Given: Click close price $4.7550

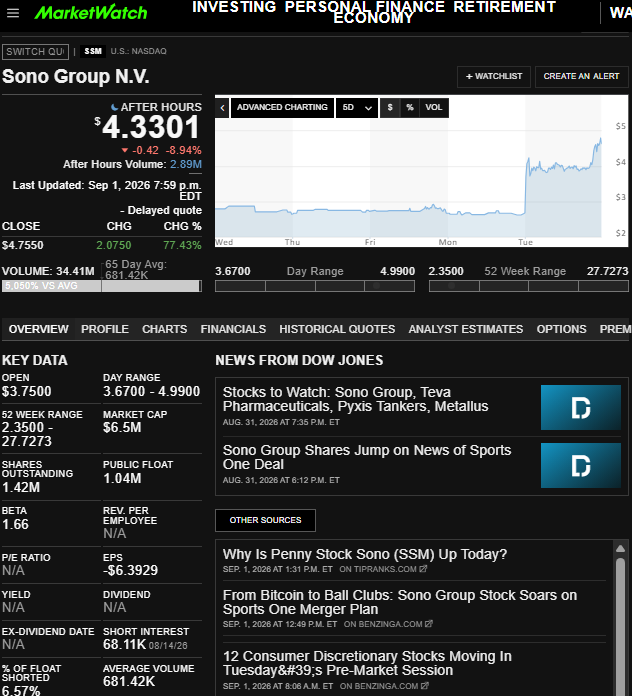Looking at the screenshot, I should (23, 245).
